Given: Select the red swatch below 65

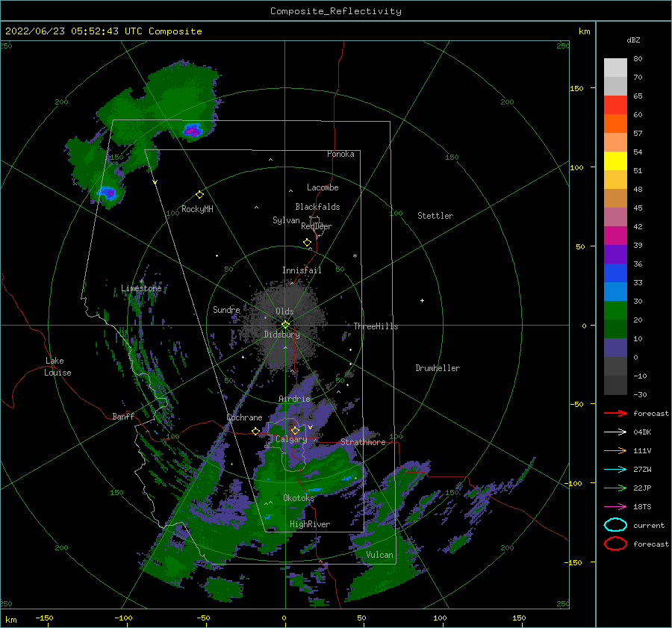Looking at the screenshot, I should click(x=615, y=105).
